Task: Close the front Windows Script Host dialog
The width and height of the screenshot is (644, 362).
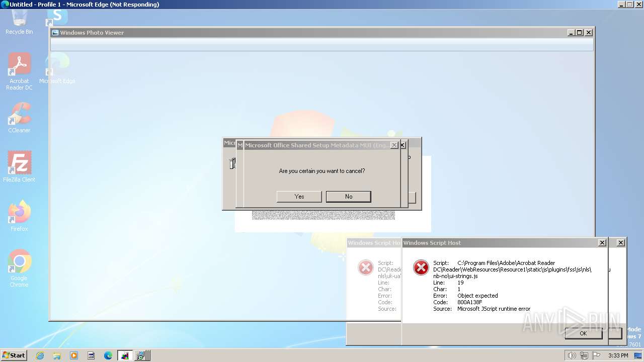Action: tap(602, 243)
